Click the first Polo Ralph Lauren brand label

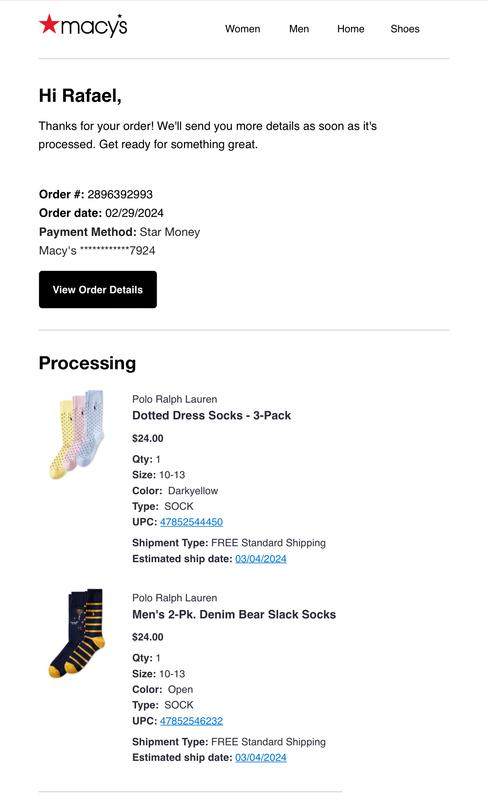click(175, 399)
